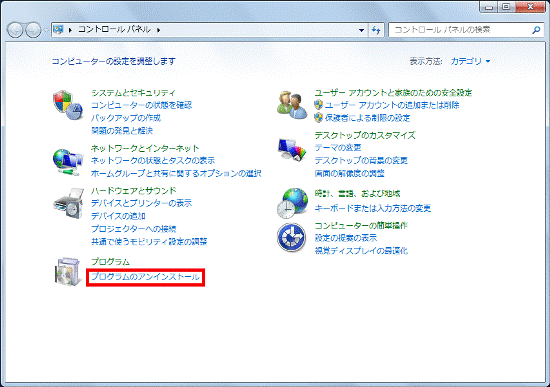Maximize the Control Panel window
The height and width of the screenshot is (387, 550).
[506, 7]
